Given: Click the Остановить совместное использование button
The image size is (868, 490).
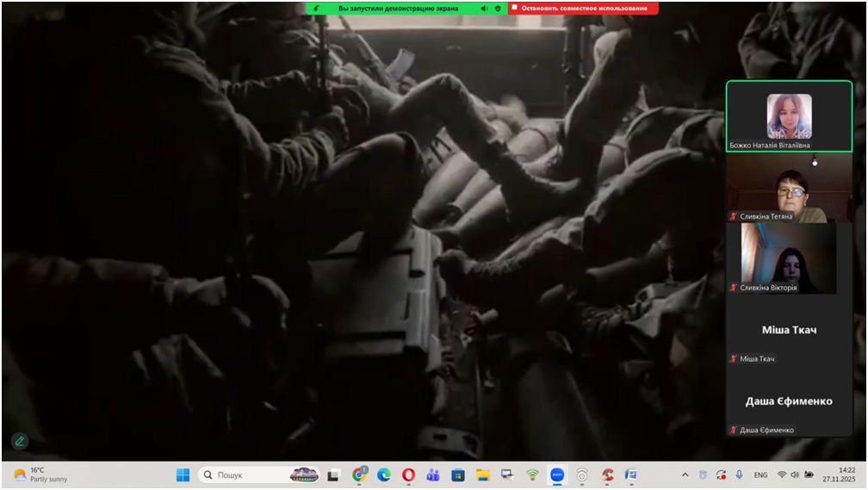Looking at the screenshot, I should 583,8.
